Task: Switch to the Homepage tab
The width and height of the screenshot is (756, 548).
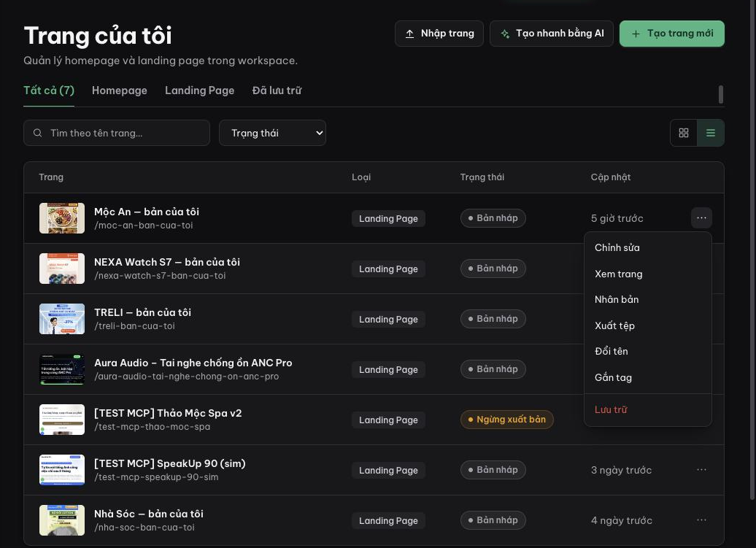Action: [x=120, y=90]
